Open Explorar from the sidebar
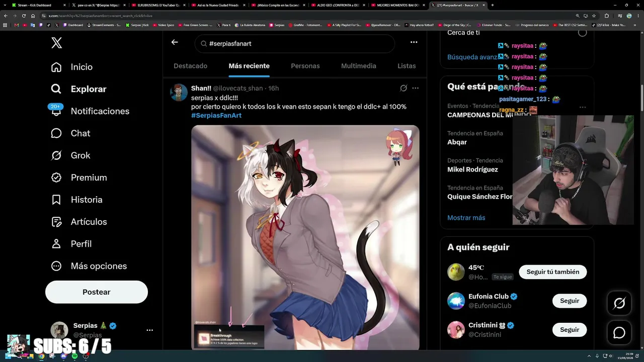Screen dimensions: 644x362 79,89
